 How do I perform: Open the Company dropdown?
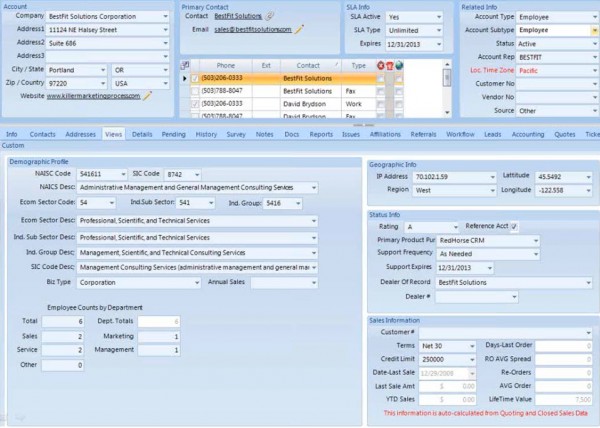(165, 16)
